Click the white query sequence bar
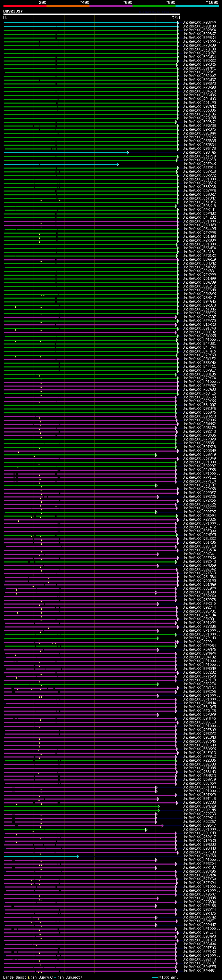Viewport: 222px width, 980px height. pyautogui.click(x=92, y=15)
